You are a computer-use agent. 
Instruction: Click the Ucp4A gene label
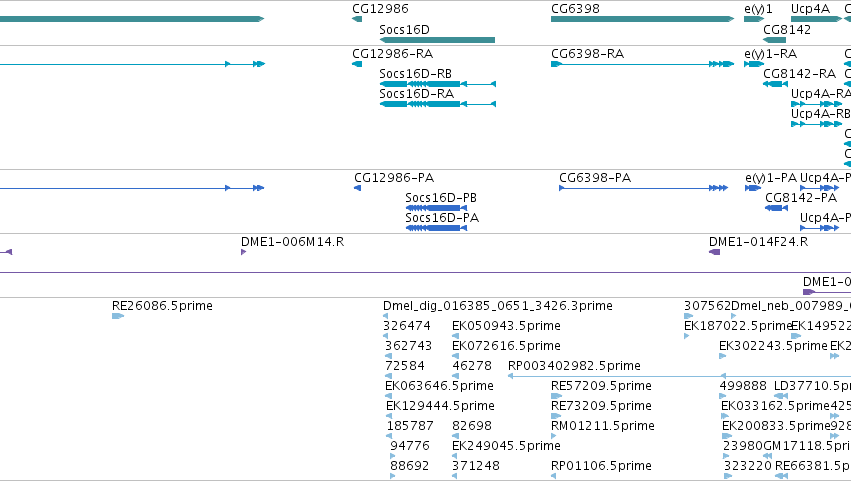tap(810, 9)
